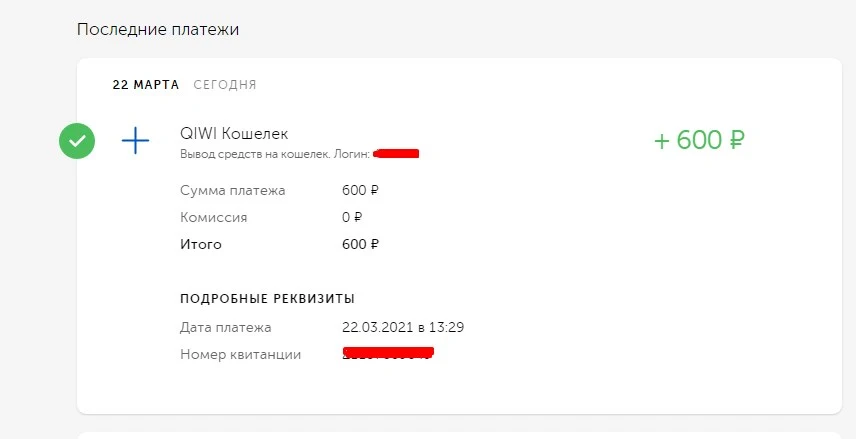
Task: Collapse the ПОДРОБНЫЕ РЕКВИЗИТЫ section header
Action: click(268, 299)
